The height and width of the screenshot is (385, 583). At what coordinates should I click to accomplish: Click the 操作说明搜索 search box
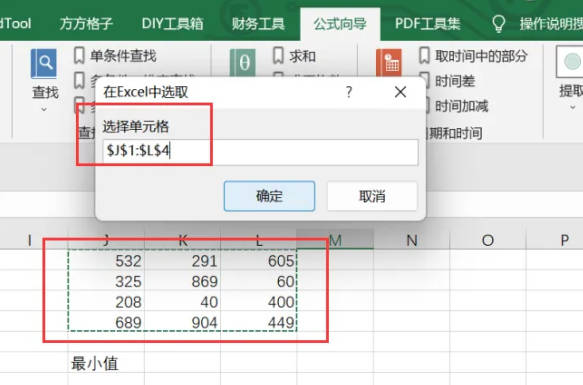[x=551, y=23]
